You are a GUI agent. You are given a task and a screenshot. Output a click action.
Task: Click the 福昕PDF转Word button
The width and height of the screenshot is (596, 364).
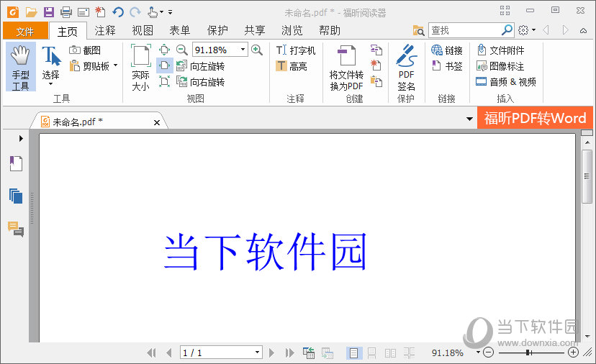535,118
